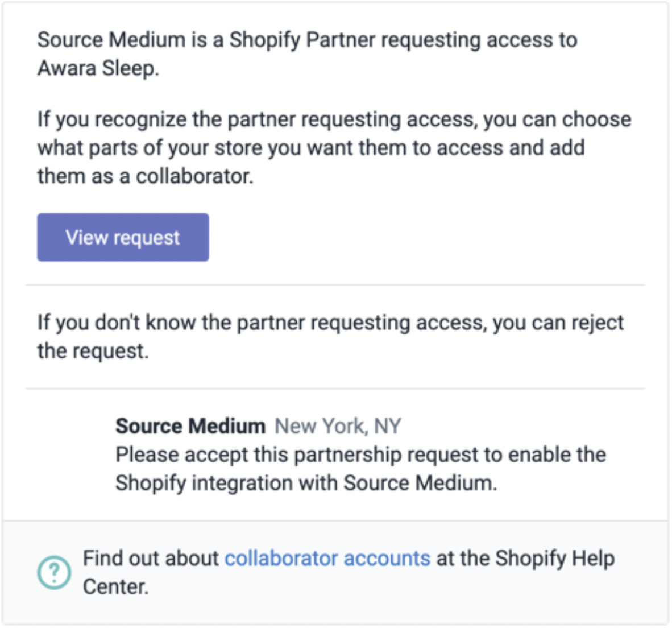Screen dimensions: 672x628
Task: Click the 'If you recognize the partner' paragraph
Action: click(334, 147)
